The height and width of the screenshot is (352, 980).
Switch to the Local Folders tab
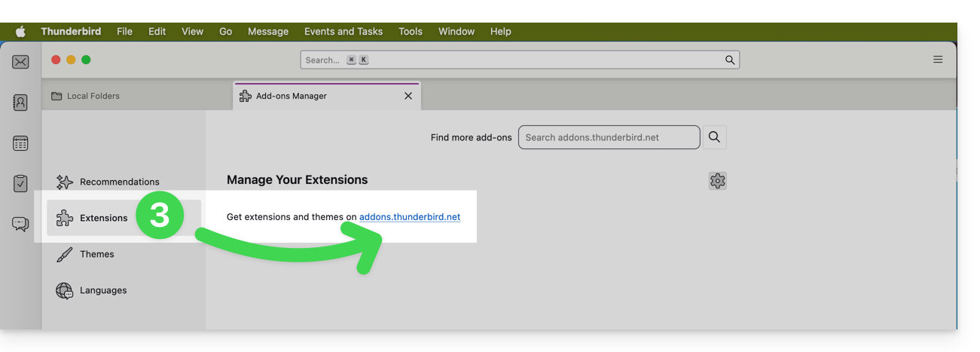[93, 96]
